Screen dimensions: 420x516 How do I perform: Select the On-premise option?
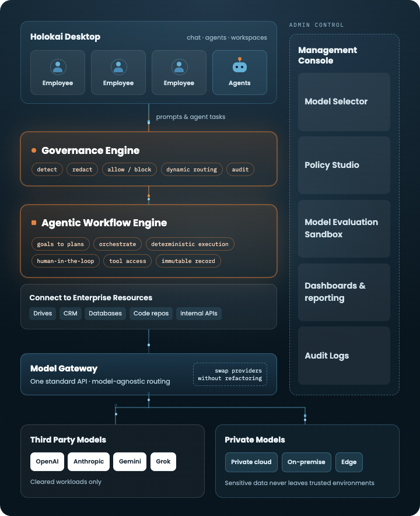point(306,462)
